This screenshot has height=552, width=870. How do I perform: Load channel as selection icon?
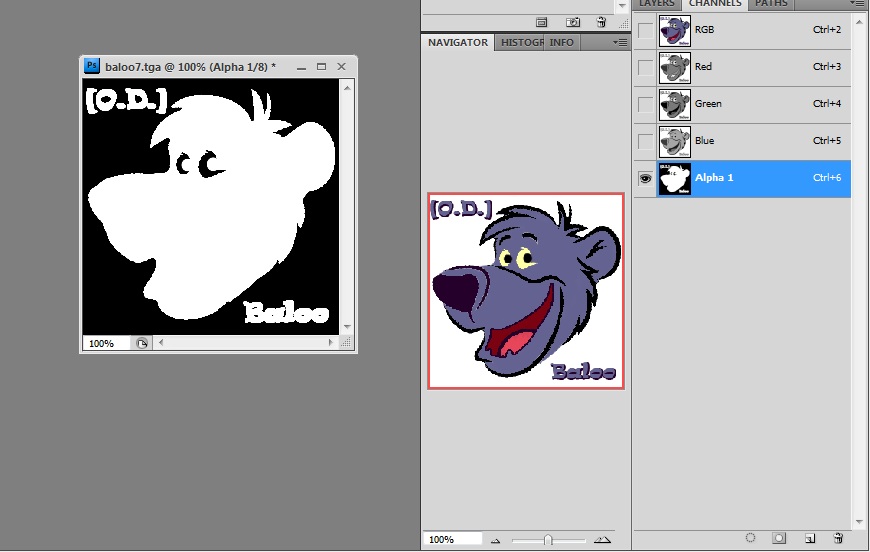coord(751,539)
